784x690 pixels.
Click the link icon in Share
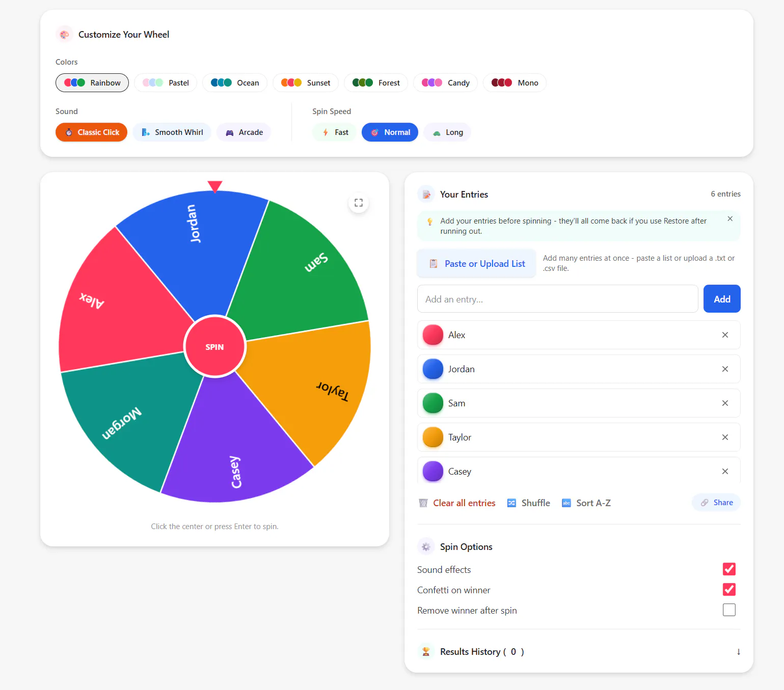[x=705, y=503]
